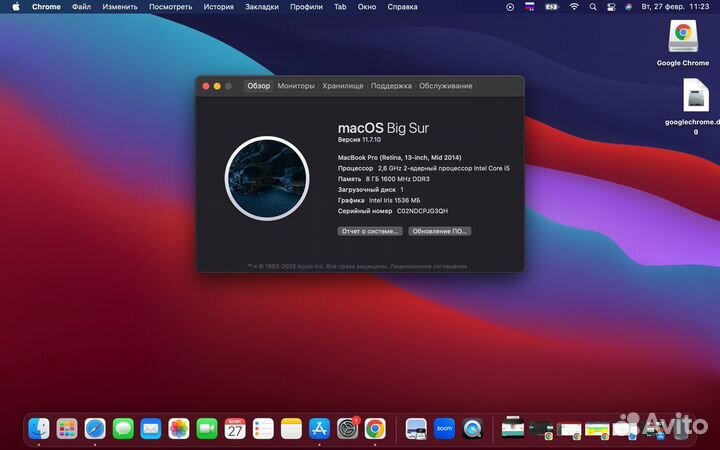Viewport: 720px width, 450px height.
Task: Switch to the Мониторы tab
Action: click(x=296, y=86)
